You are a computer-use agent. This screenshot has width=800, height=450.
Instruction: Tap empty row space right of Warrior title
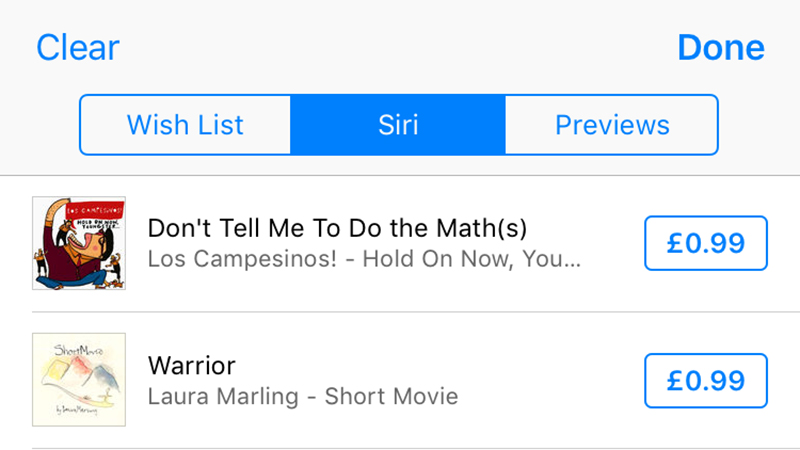pos(439,365)
